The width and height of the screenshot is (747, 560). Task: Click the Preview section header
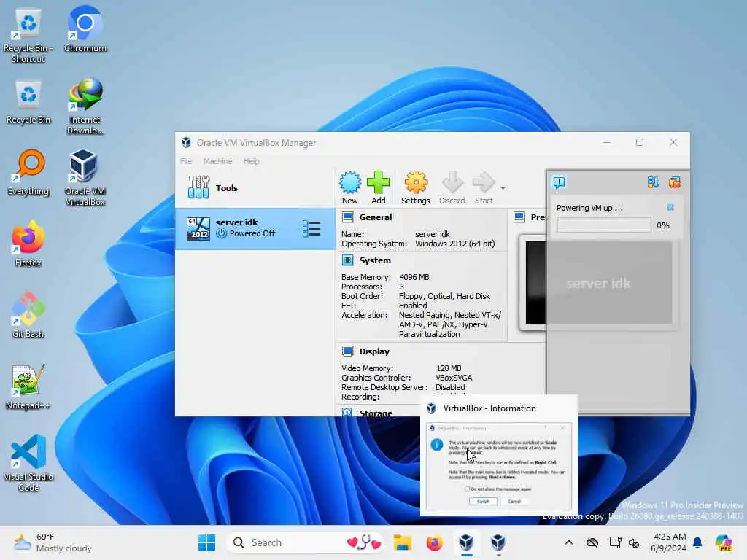click(538, 217)
